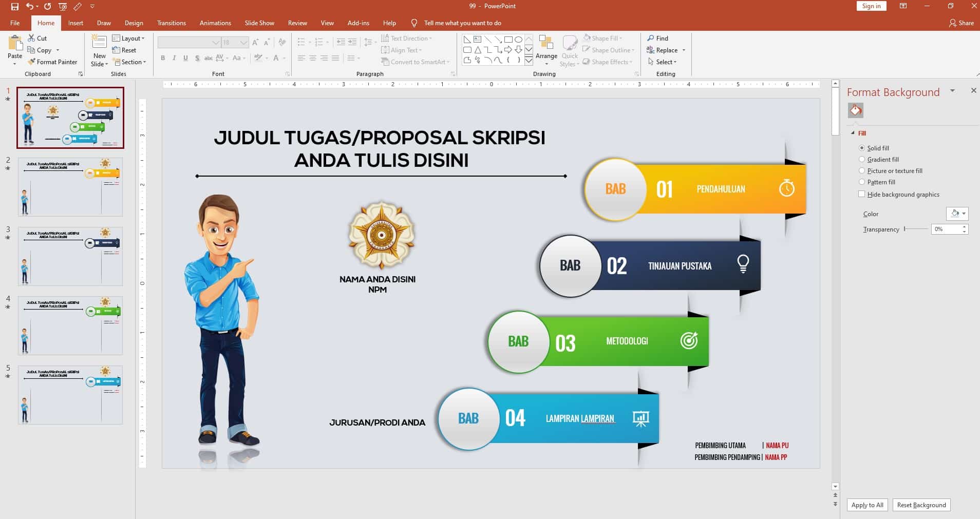Screen dimensions: 980x519
Task: Enable Hide background graphics
Action: pyautogui.click(x=861, y=194)
